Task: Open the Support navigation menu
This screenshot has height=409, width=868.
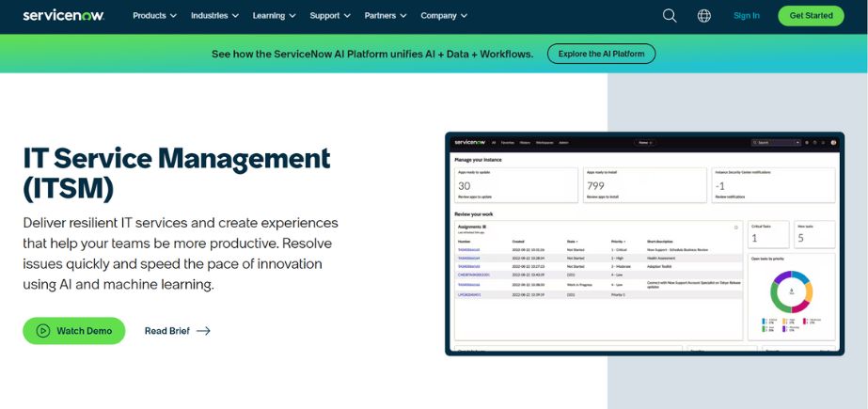Action: tap(330, 15)
